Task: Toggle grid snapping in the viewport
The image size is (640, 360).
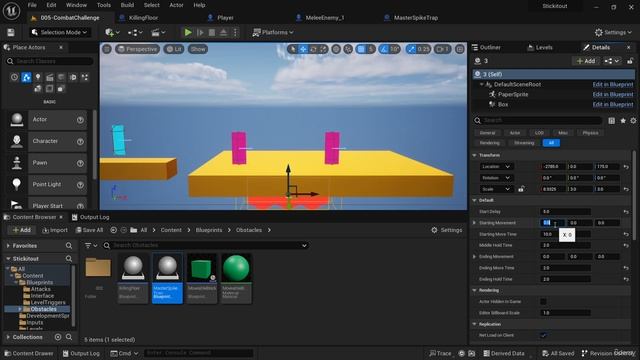Action: [x=361, y=49]
